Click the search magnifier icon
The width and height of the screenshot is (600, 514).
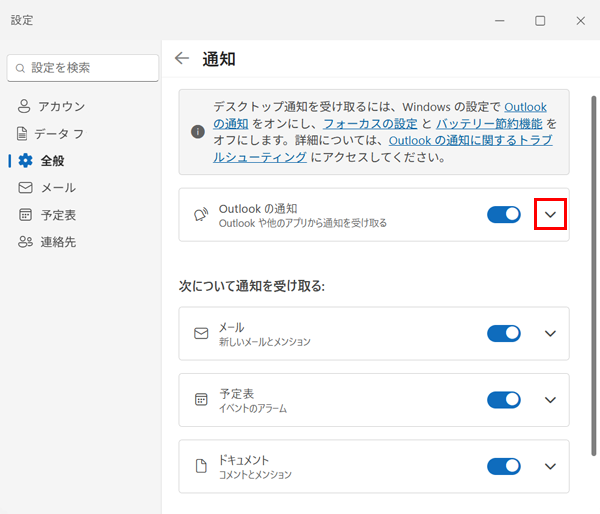[20, 68]
